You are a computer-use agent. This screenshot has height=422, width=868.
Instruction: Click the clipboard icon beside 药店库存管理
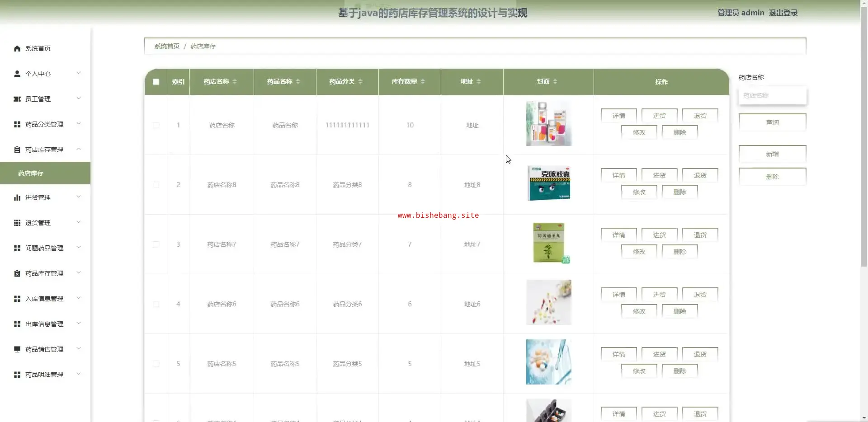[17, 150]
